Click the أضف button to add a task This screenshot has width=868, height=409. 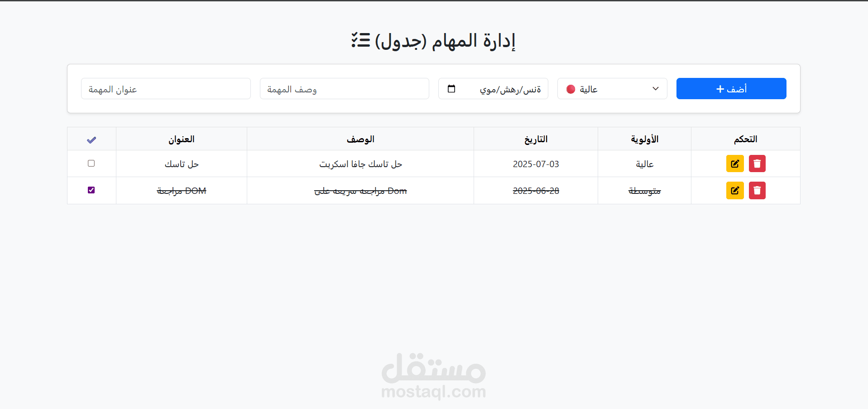(x=731, y=89)
